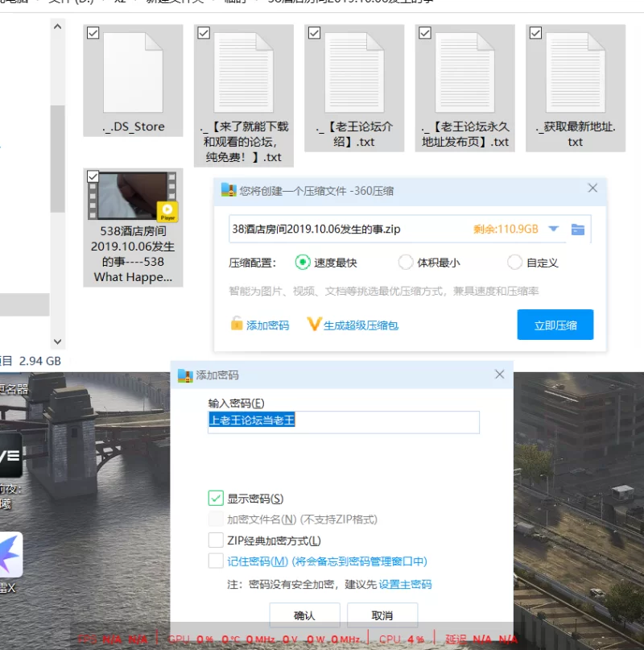Uncheck checkbox of ._获取最新地址.txt
644x650 pixels.
tap(535, 33)
